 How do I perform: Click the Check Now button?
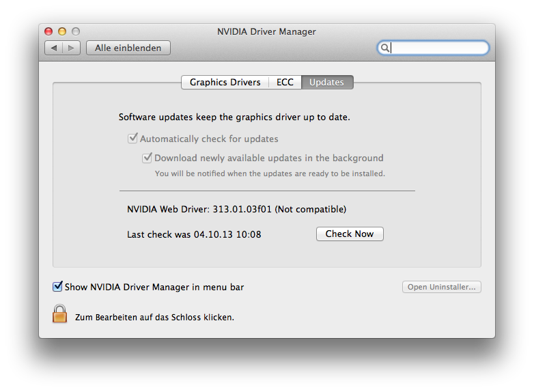(x=350, y=234)
